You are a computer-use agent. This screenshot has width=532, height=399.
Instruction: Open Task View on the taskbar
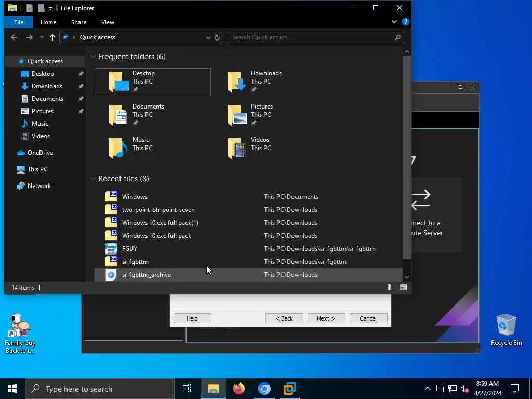[187, 389]
